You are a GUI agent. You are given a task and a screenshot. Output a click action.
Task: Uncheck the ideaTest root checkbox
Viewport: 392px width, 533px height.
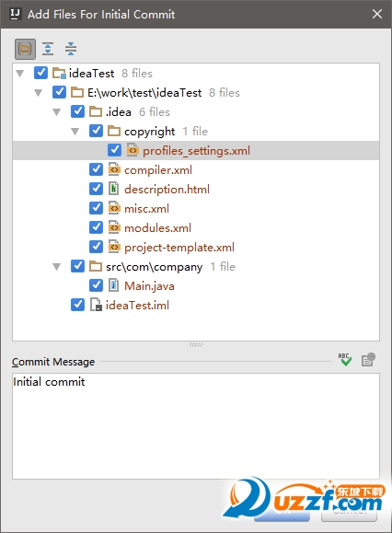click(40, 73)
